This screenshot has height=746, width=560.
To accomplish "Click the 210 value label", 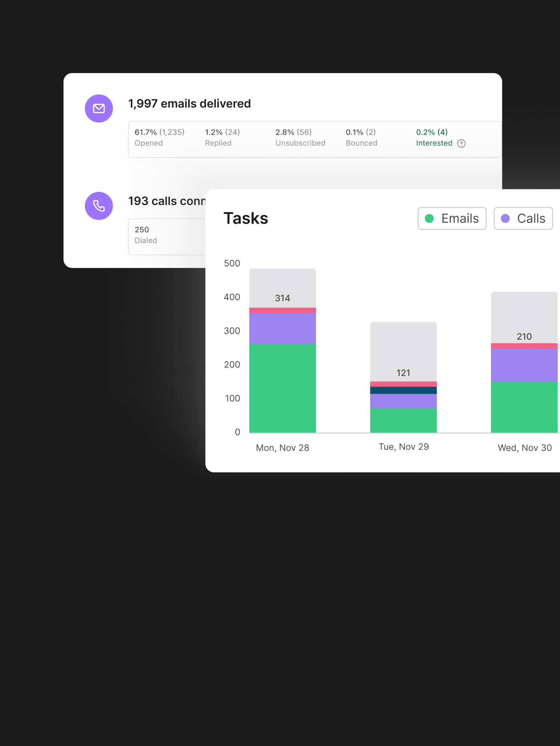I will point(524,336).
